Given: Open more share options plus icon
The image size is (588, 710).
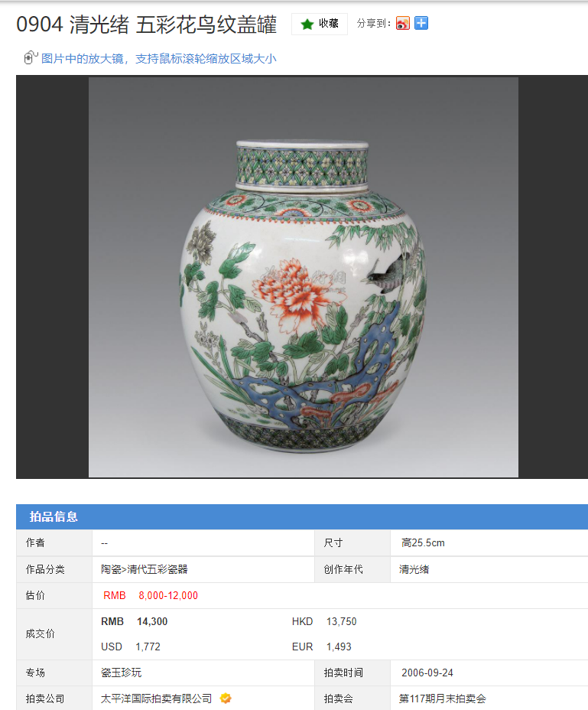Looking at the screenshot, I should coord(421,23).
